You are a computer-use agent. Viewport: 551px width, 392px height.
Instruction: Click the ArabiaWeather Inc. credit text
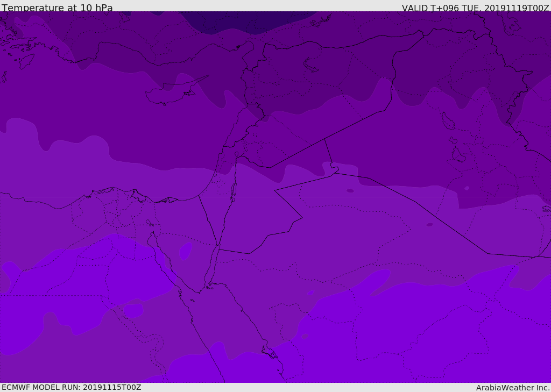[513, 388]
